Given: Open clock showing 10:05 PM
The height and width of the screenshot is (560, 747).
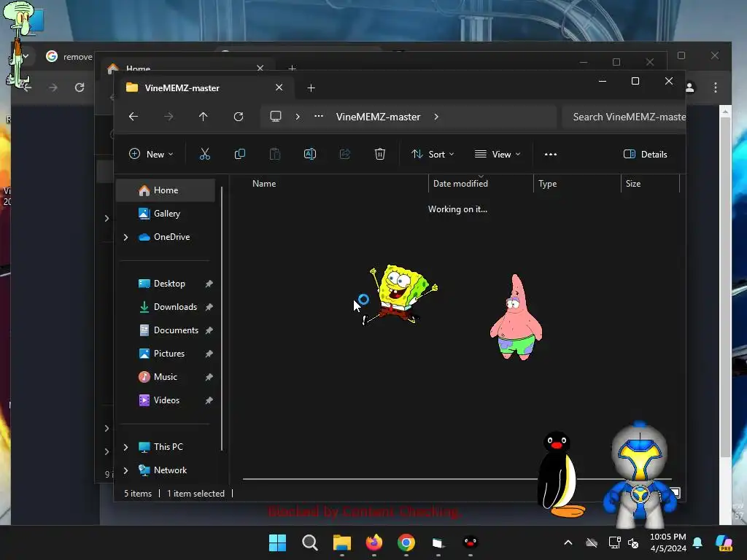Looking at the screenshot, I should [x=668, y=542].
